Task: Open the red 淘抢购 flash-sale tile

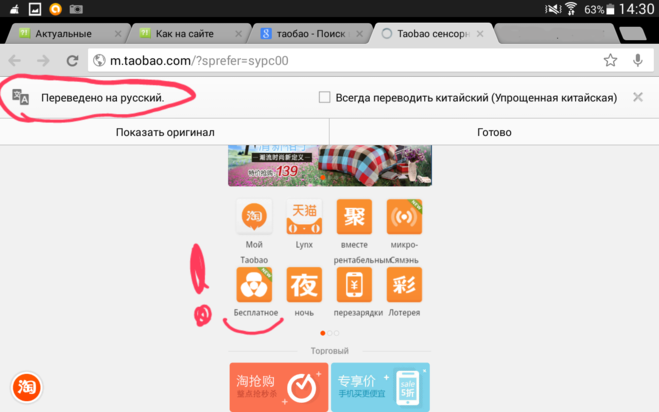Action: (x=279, y=387)
